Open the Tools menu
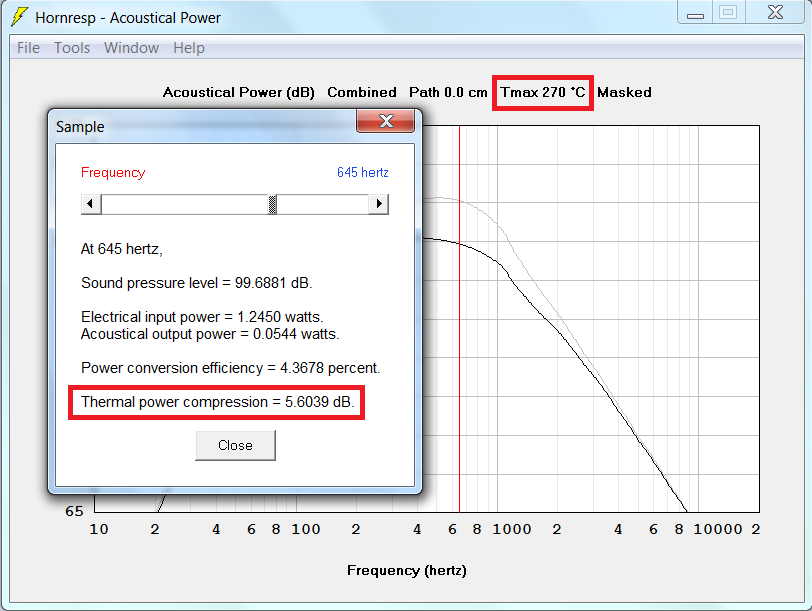Viewport: 812px width, 611px height. pos(72,48)
